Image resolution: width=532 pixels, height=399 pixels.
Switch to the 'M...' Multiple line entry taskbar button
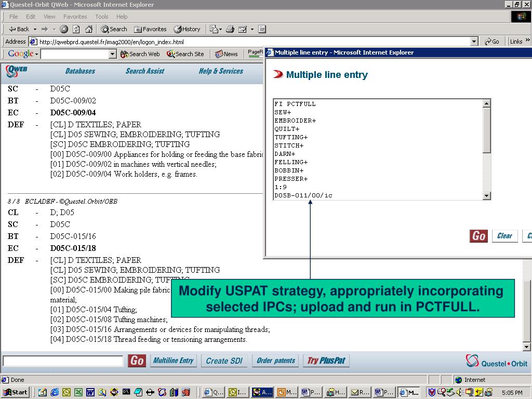[409, 392]
